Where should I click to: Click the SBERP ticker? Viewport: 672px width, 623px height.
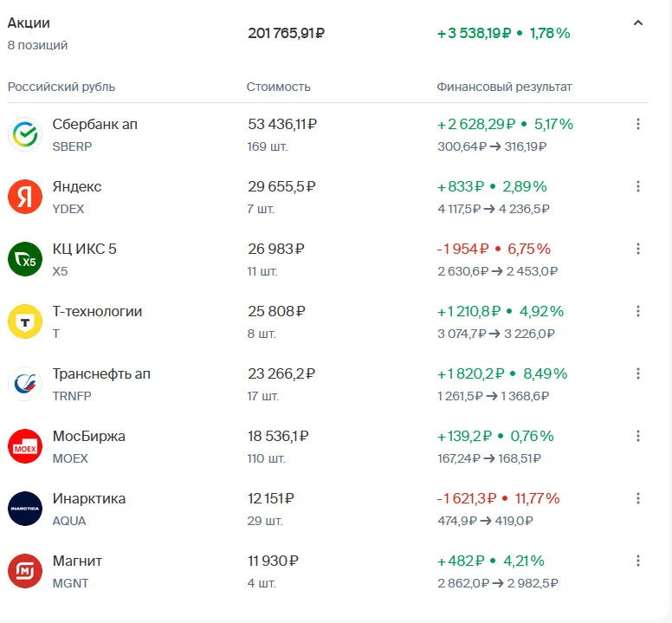click(x=72, y=146)
